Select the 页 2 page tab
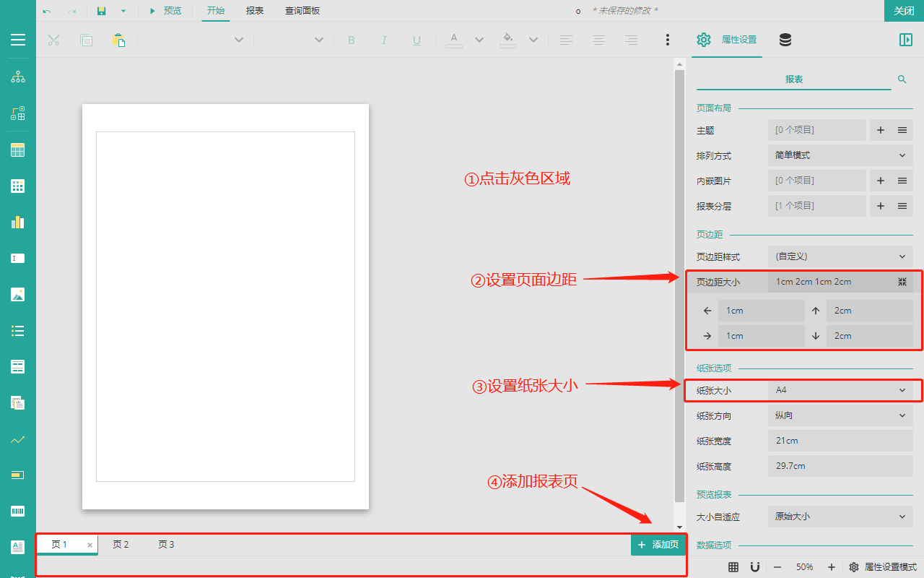 (x=121, y=545)
